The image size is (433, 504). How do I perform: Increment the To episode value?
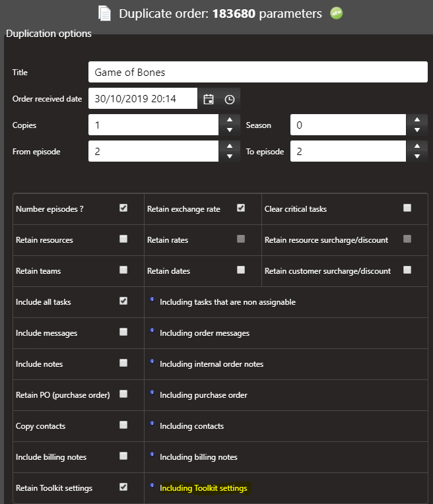416,146
